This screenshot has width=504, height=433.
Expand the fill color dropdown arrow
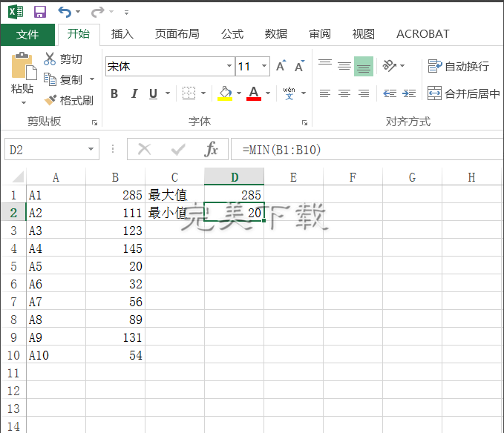tap(239, 93)
